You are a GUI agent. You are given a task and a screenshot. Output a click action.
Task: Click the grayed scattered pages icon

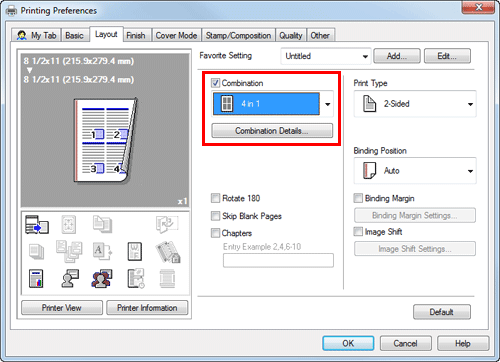(x=69, y=251)
